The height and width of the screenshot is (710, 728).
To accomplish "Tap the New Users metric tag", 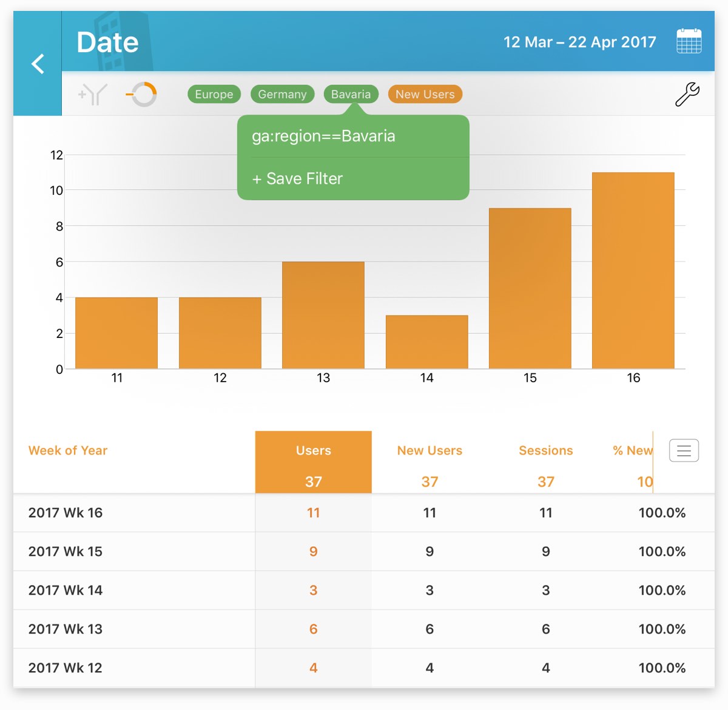I will [425, 95].
